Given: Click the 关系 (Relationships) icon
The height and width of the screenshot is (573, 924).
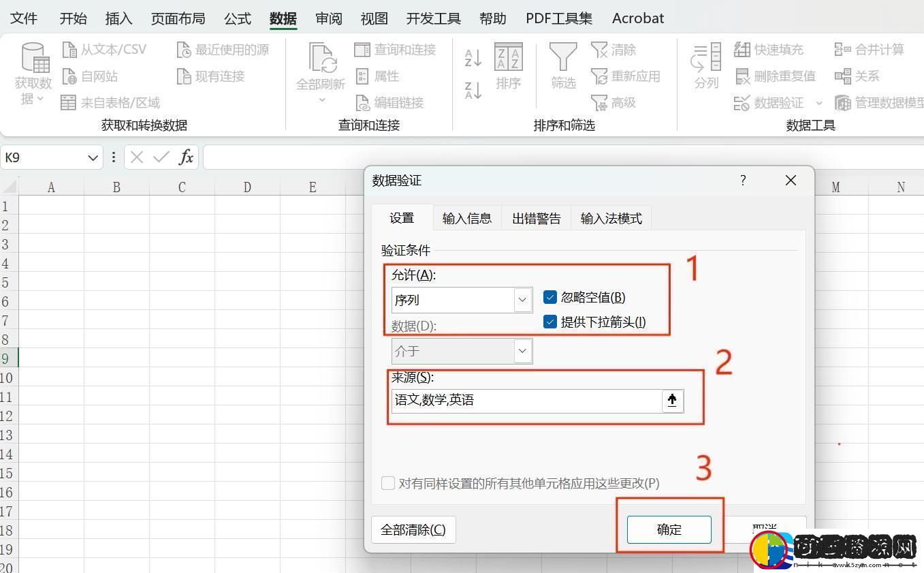Looking at the screenshot, I should (x=843, y=76).
